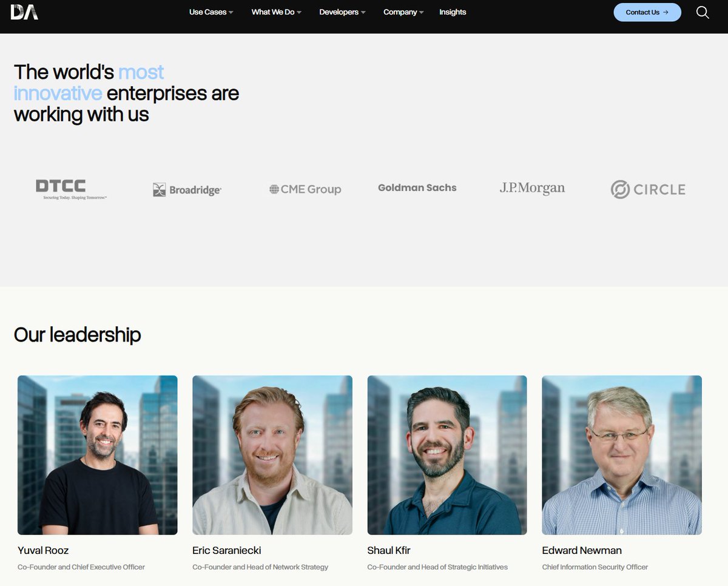This screenshot has height=586, width=728.
Task: Click 'Co-Founder and Head of Network Strategy' title
Action: point(260,567)
